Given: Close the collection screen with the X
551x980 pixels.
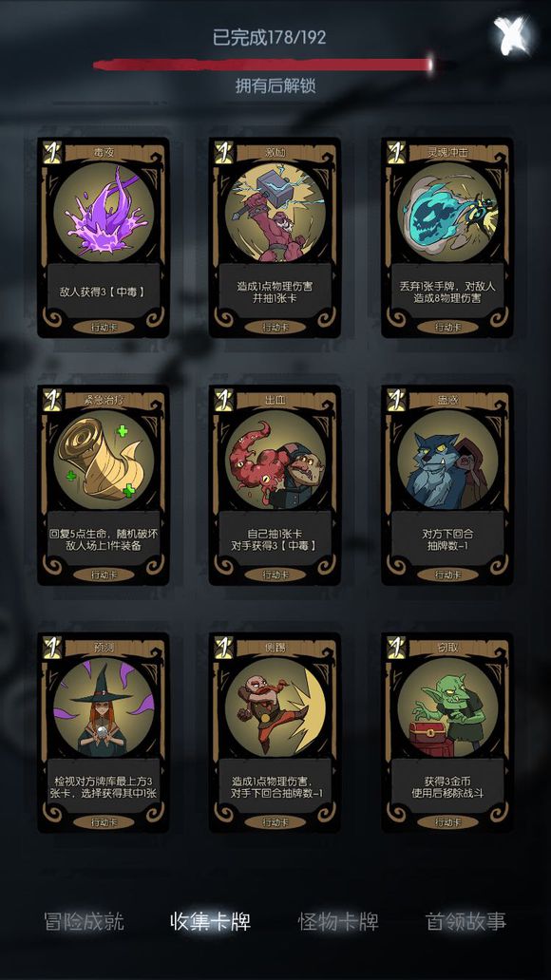Looking at the screenshot, I should coord(511,35).
